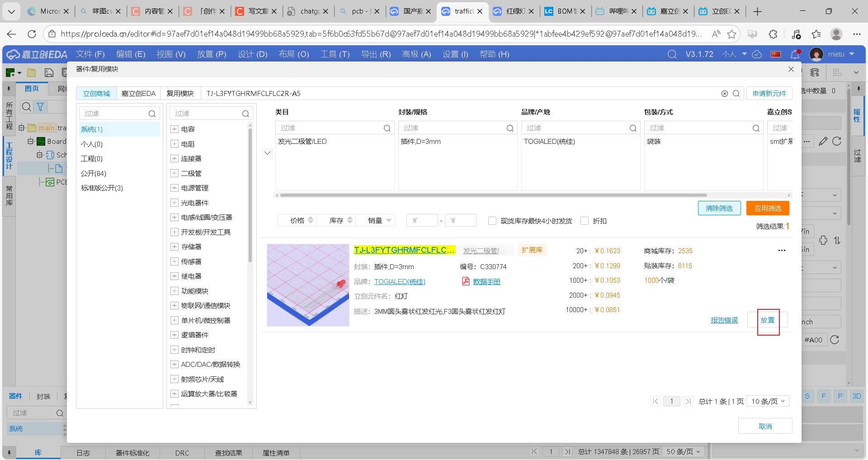Image resolution: width=868 pixels, height=460 pixels.
Task: Click the refresh icon next to the #A00 color
Action: [834, 340]
